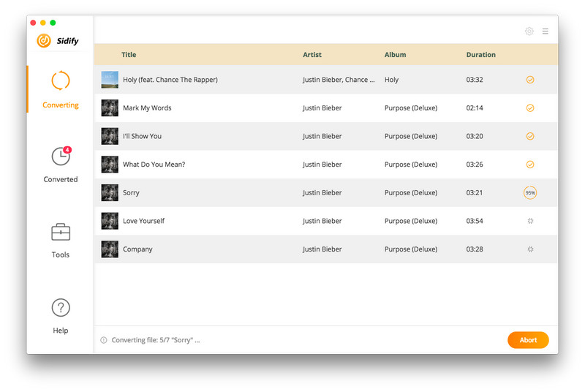Click the 02:14 duration value
The image size is (585, 392).
[474, 108]
